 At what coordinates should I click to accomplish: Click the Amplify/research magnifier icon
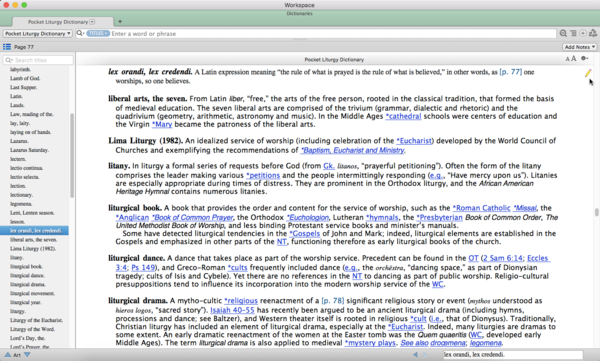(563, 33)
